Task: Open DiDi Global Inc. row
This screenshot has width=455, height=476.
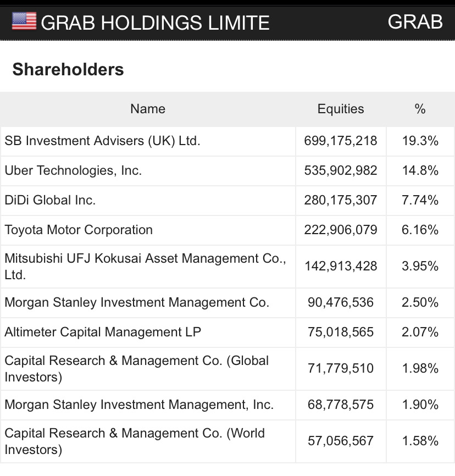Action: pyautogui.click(x=50, y=200)
